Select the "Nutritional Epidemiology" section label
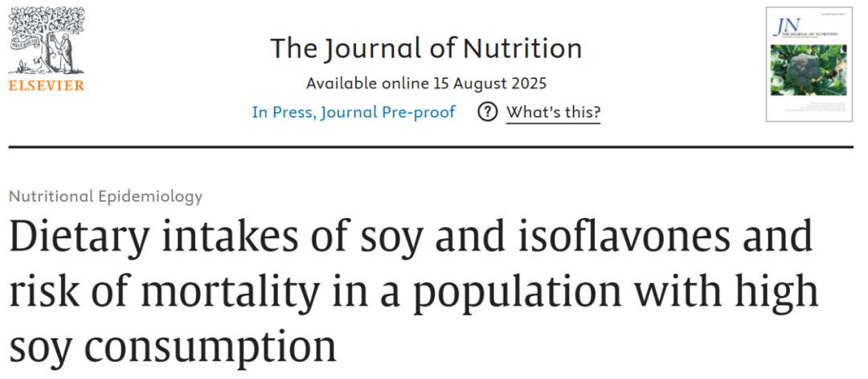This screenshot has width=868, height=379. [106, 196]
